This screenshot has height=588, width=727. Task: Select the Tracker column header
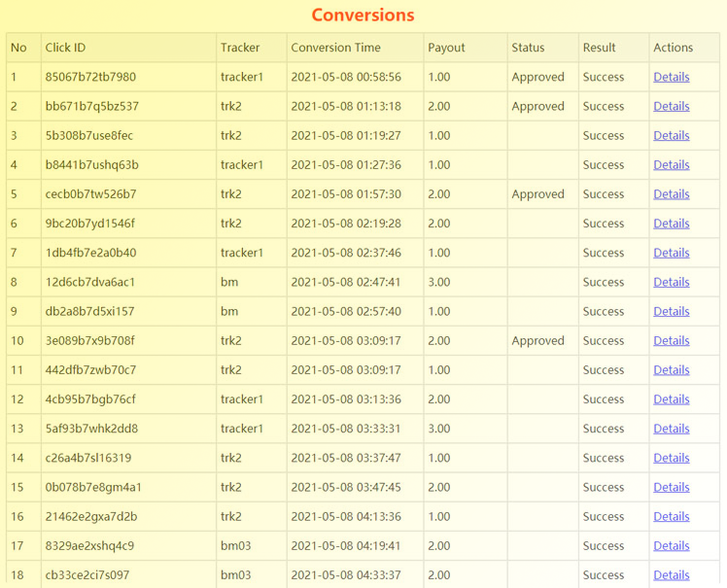click(240, 48)
